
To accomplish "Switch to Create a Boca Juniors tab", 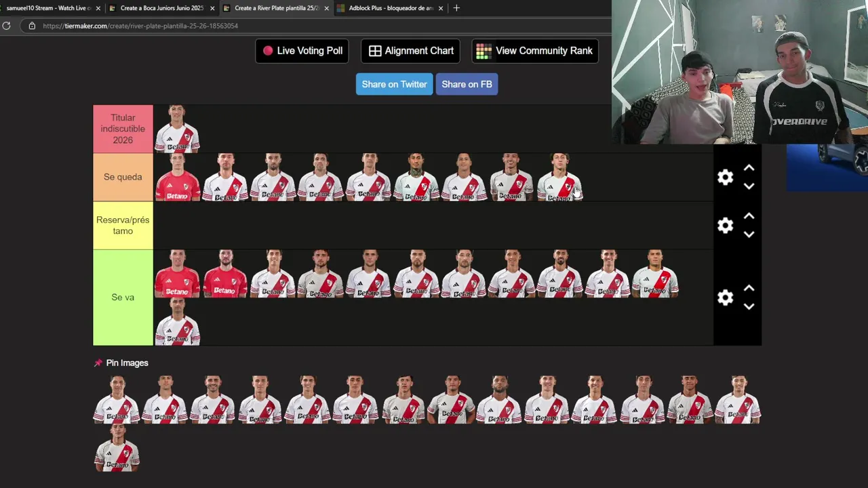I will point(161,8).
